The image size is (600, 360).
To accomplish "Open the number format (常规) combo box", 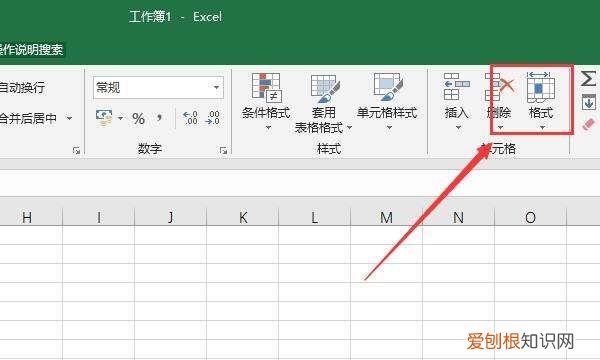I will [x=158, y=88].
